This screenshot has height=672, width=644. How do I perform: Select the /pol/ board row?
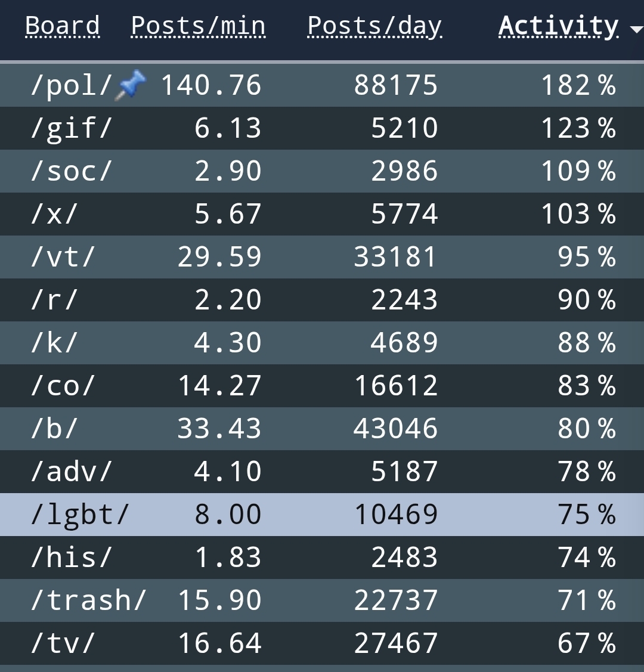(x=322, y=85)
